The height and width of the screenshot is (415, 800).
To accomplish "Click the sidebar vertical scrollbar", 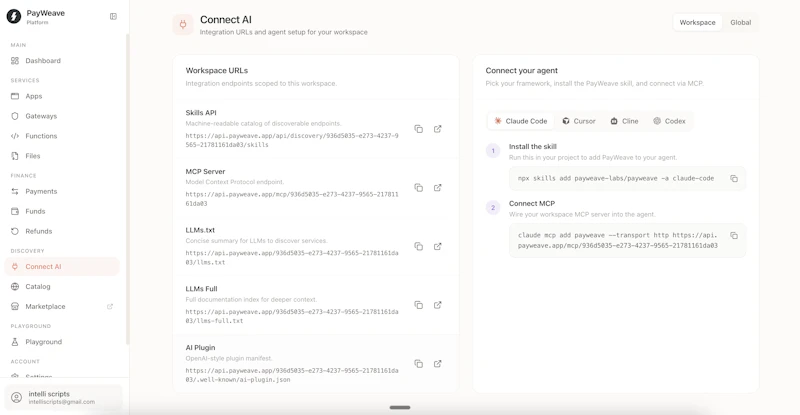I will [x=128, y=189].
